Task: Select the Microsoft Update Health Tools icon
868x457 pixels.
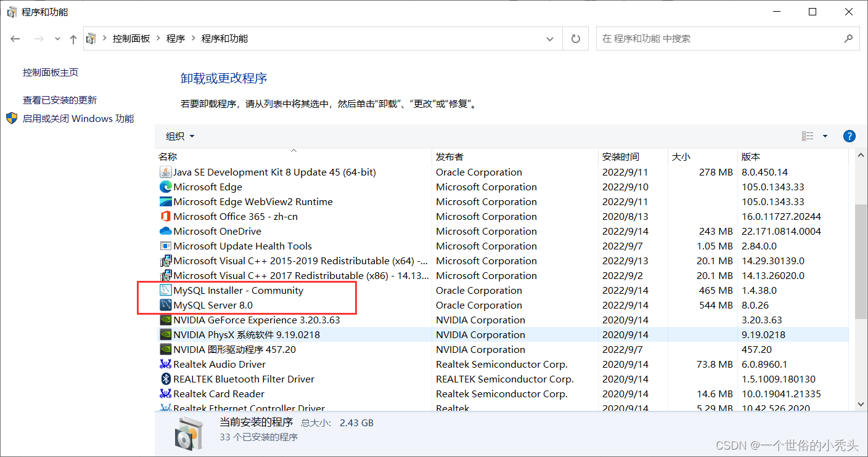Action: [x=165, y=246]
